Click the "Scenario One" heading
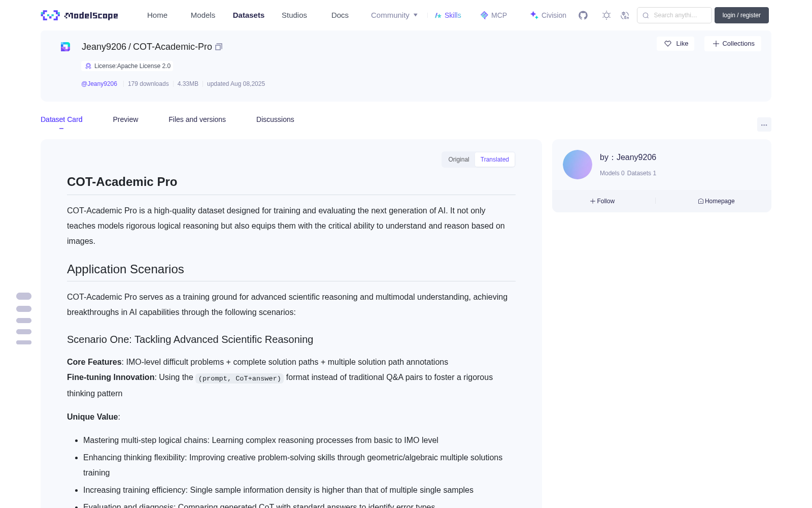The image size is (812, 508). [x=190, y=339]
